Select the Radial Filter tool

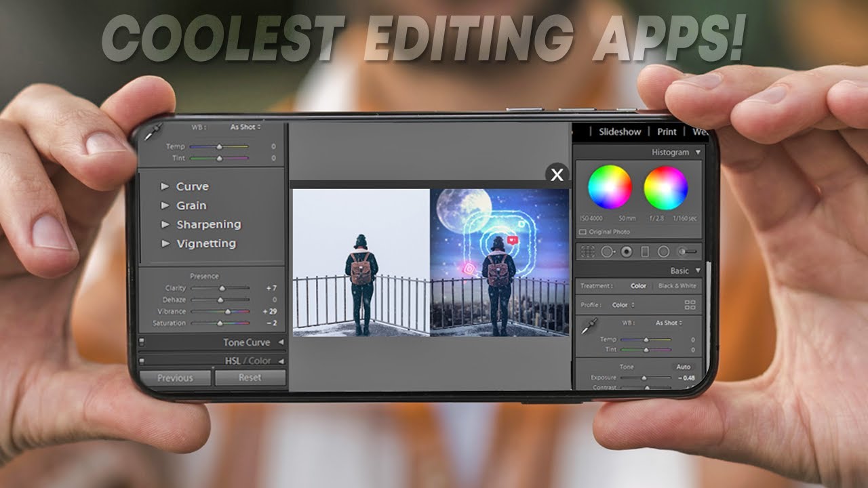click(x=663, y=251)
